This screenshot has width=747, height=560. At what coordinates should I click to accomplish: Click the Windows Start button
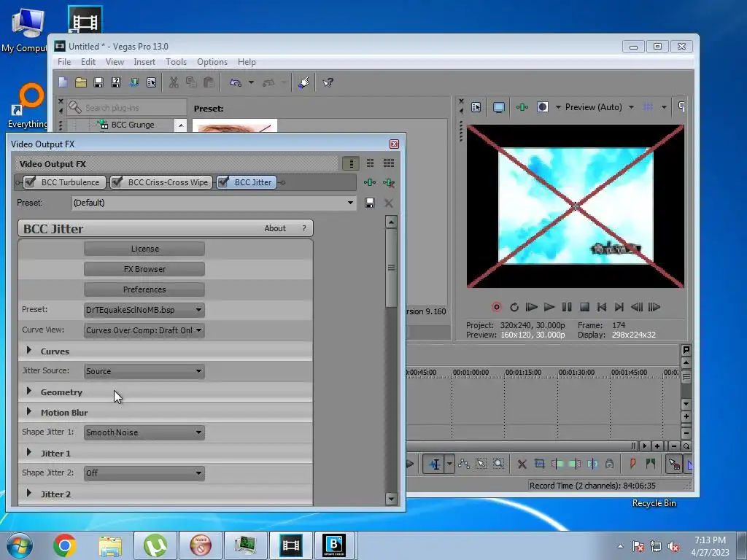pyautogui.click(x=20, y=545)
